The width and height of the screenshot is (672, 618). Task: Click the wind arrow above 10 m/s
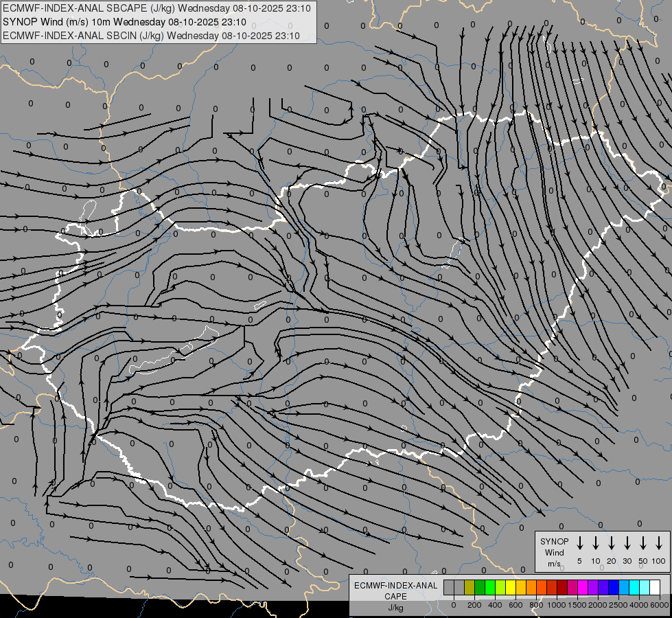(x=596, y=543)
